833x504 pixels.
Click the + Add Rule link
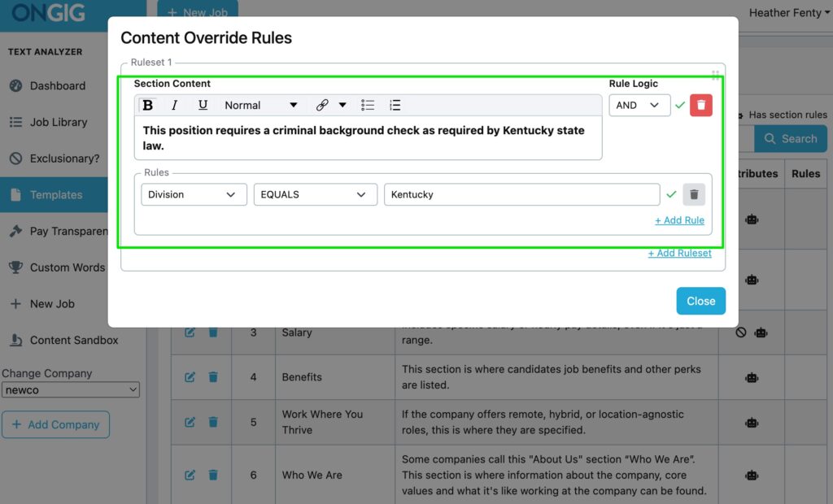[679, 220]
